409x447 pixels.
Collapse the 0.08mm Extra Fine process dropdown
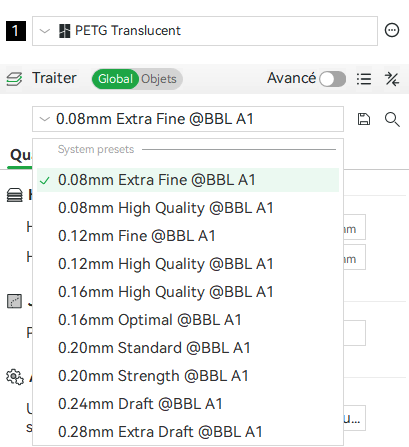188,119
